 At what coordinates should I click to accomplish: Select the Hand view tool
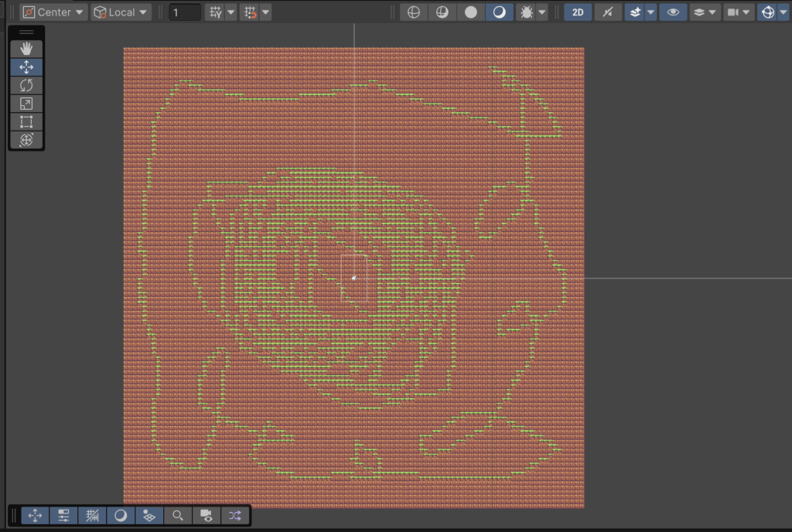click(x=26, y=49)
